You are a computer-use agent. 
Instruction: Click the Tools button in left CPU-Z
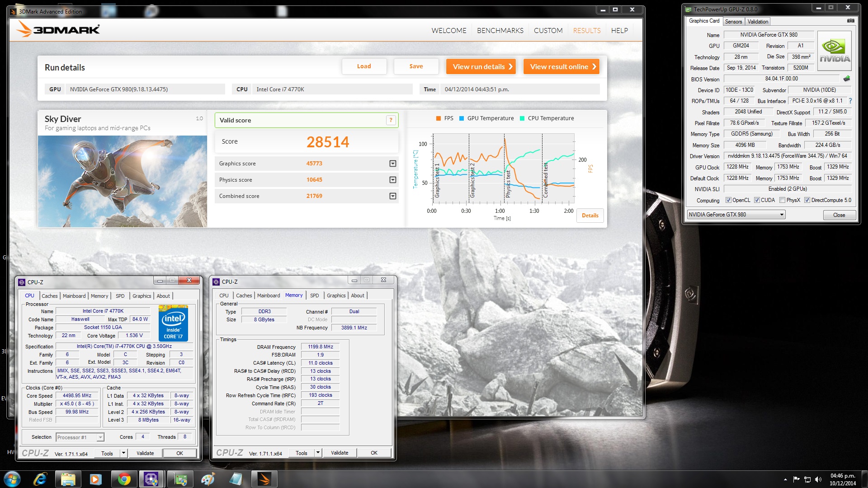click(x=107, y=453)
